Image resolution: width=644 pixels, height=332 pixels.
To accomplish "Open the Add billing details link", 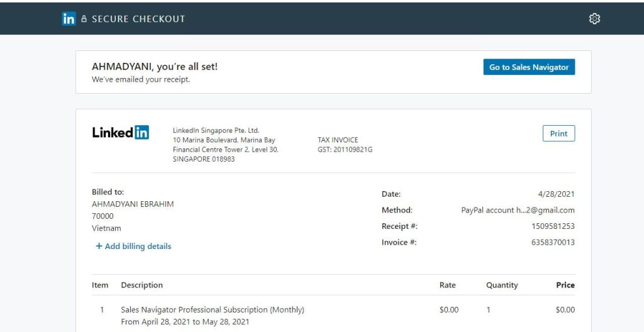I will coord(133,246).
